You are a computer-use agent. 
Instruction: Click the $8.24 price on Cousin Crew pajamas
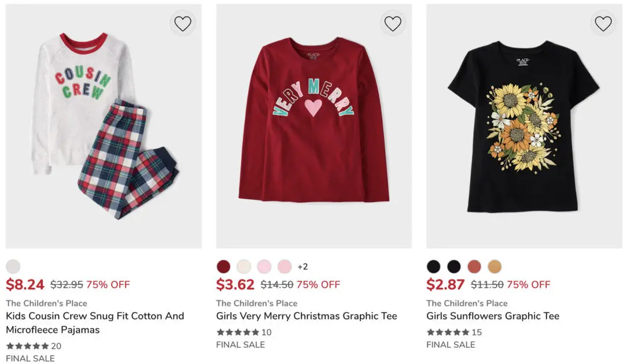(x=25, y=284)
